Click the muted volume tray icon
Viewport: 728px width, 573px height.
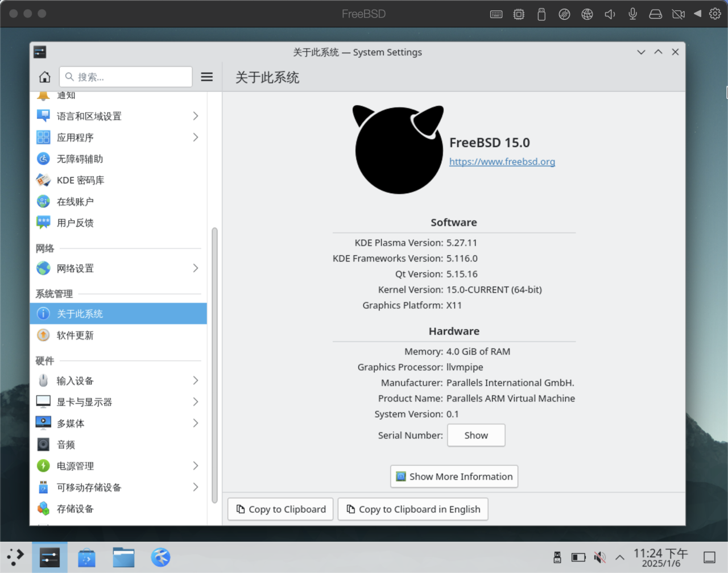pyautogui.click(x=599, y=558)
